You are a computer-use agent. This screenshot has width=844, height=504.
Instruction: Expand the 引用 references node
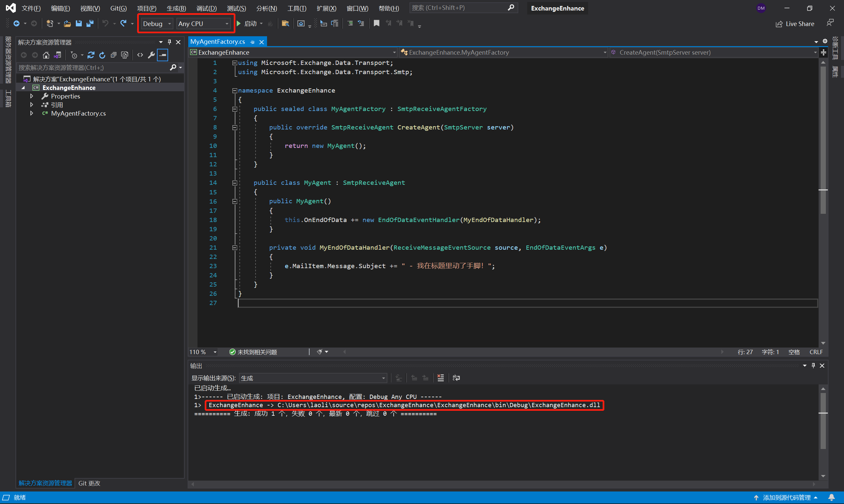point(32,105)
